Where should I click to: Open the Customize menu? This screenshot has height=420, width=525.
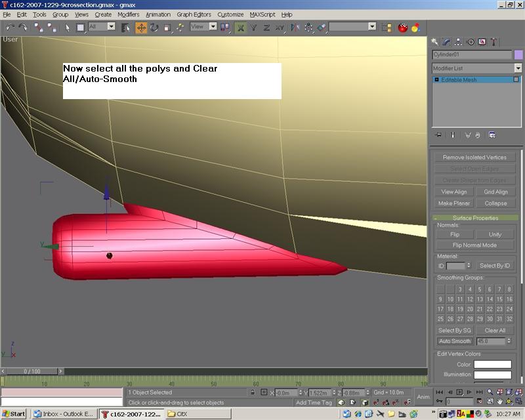(230, 14)
